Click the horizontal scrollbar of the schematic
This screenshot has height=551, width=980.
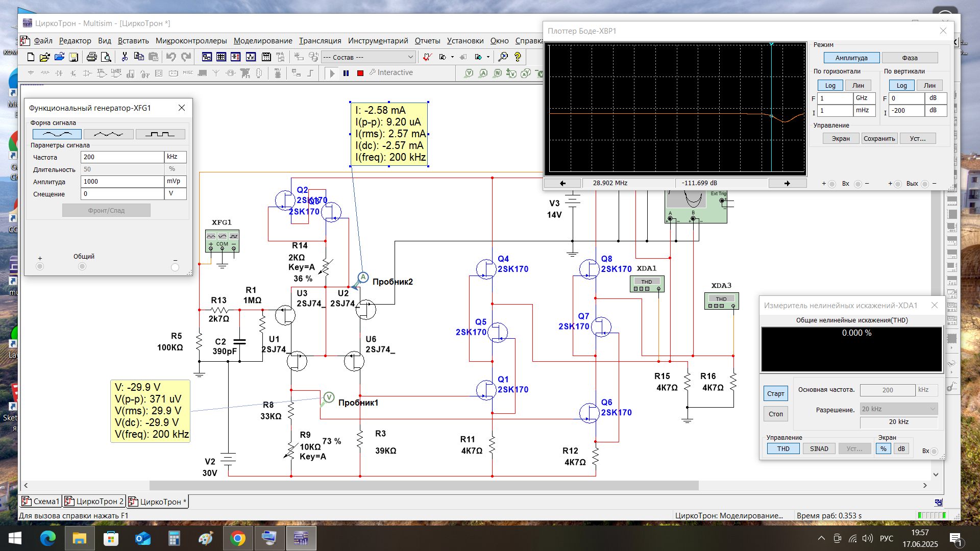point(424,486)
